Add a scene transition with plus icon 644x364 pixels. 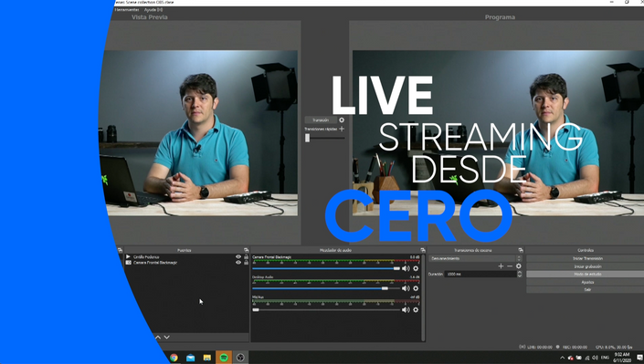click(501, 265)
